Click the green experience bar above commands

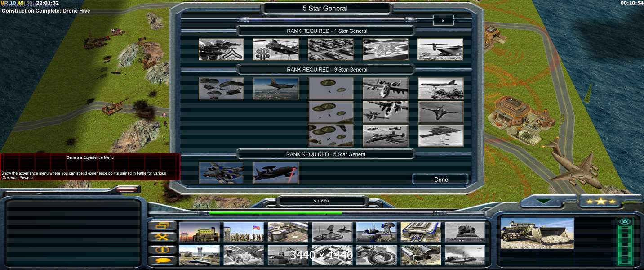point(322,213)
